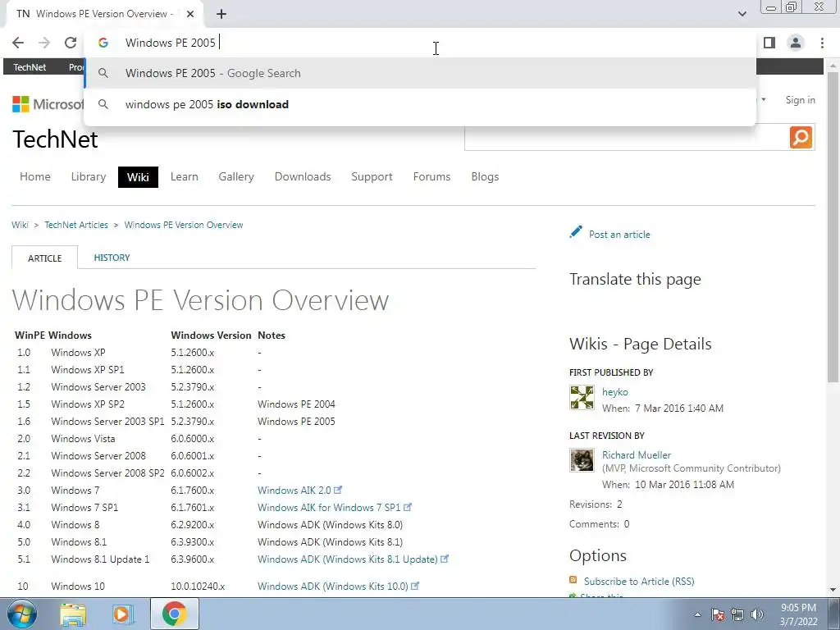Click the Windows Server 2003 SP1 cell
The image size is (840, 630).
point(107,422)
